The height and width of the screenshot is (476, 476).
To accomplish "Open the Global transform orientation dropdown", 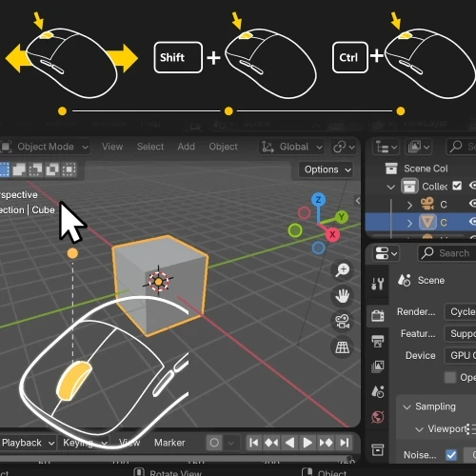I will 292,147.
